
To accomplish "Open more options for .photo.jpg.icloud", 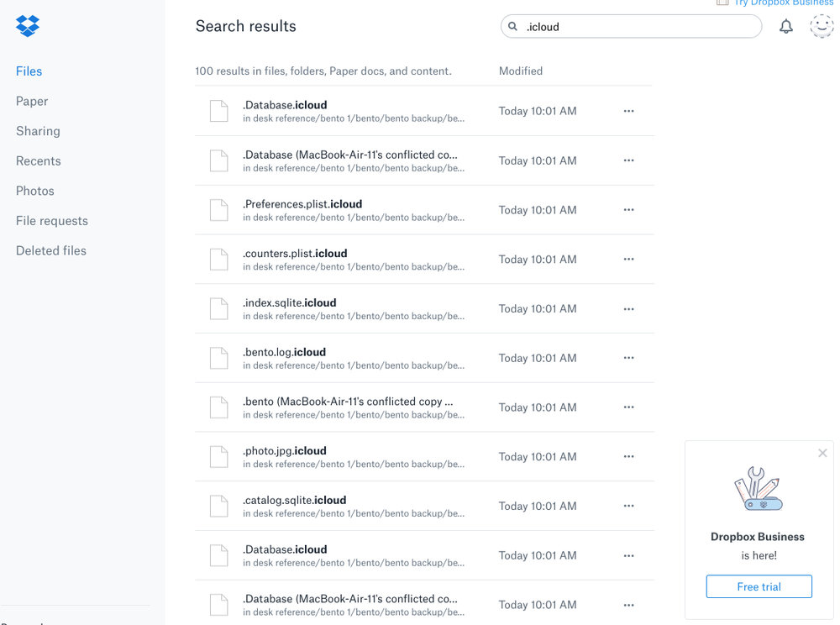I will pyautogui.click(x=628, y=457).
